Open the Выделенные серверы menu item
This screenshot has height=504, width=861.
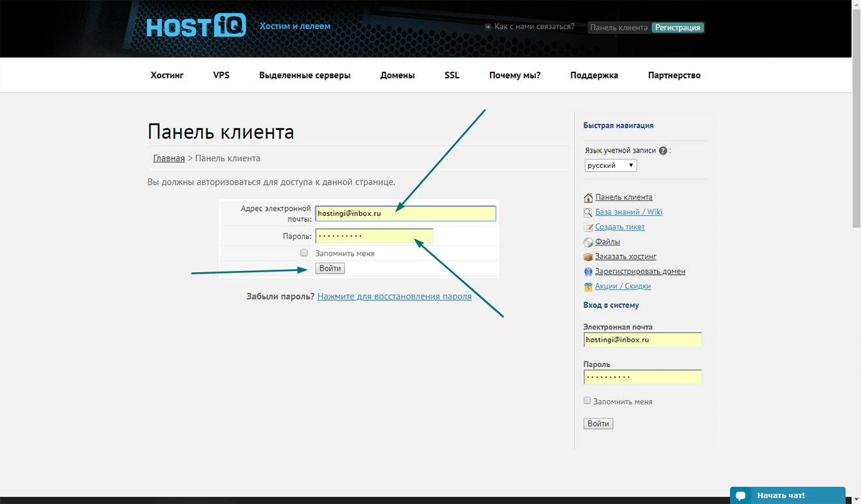pos(305,75)
